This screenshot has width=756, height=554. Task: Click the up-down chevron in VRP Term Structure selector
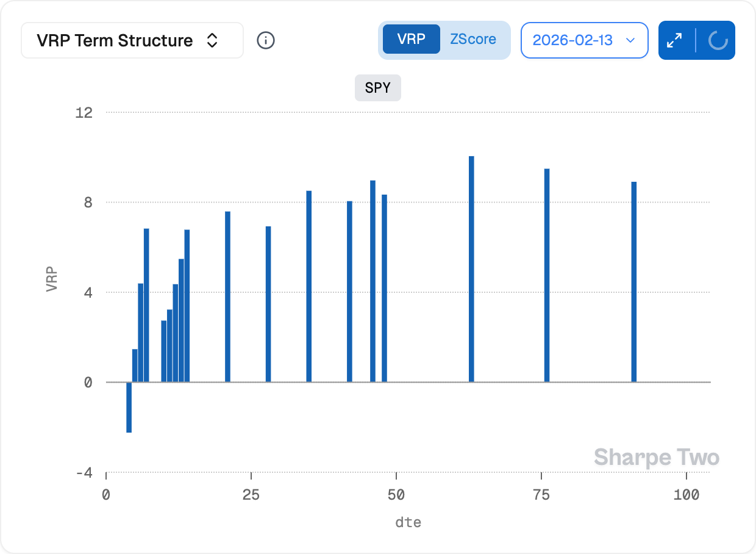pos(212,40)
